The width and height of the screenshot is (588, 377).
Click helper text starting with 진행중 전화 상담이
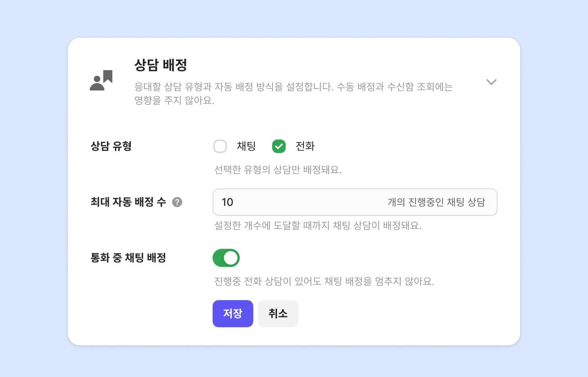(x=324, y=282)
